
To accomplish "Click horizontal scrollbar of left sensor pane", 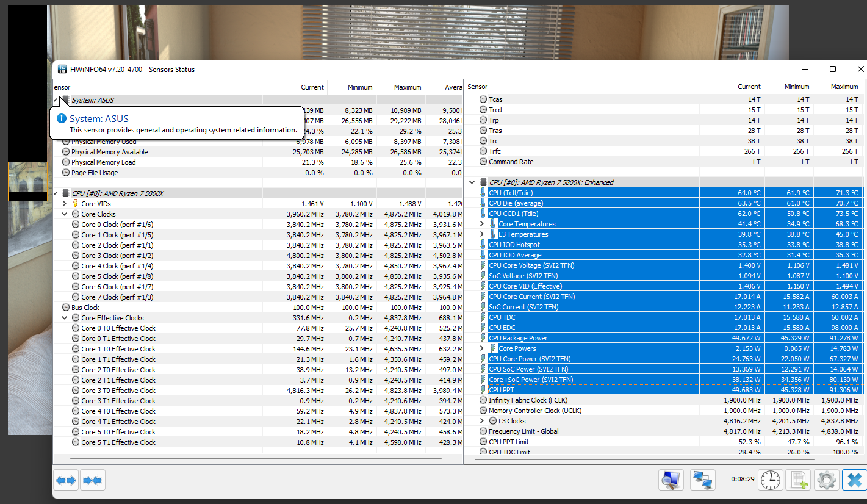I will coord(256,459).
